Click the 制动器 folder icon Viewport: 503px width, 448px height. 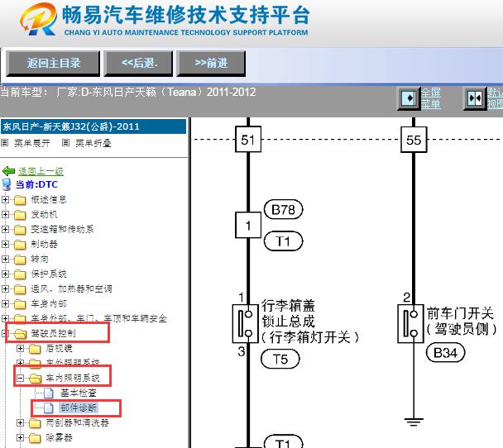pos(20,245)
